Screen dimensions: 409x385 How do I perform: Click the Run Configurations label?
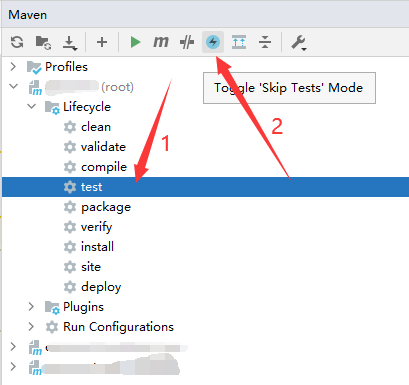point(118,327)
